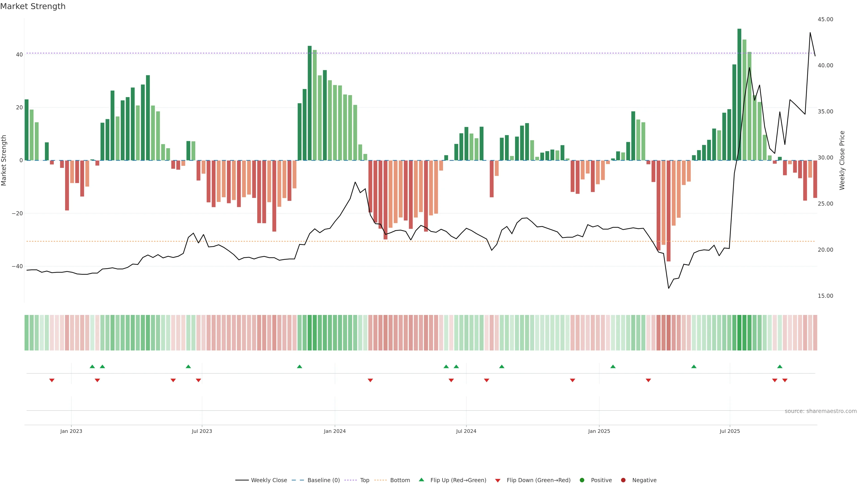Click the Market Strength chart title
Image resolution: width=868 pixels, height=488 pixels.
tap(33, 6)
